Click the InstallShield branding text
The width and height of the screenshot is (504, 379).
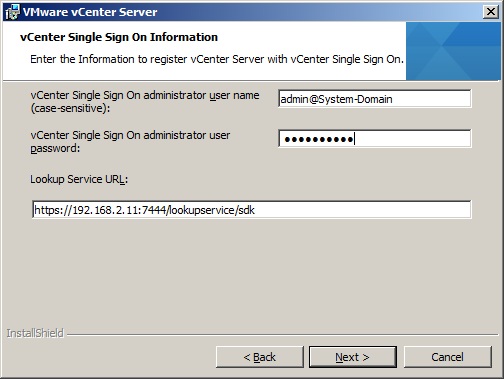35,333
